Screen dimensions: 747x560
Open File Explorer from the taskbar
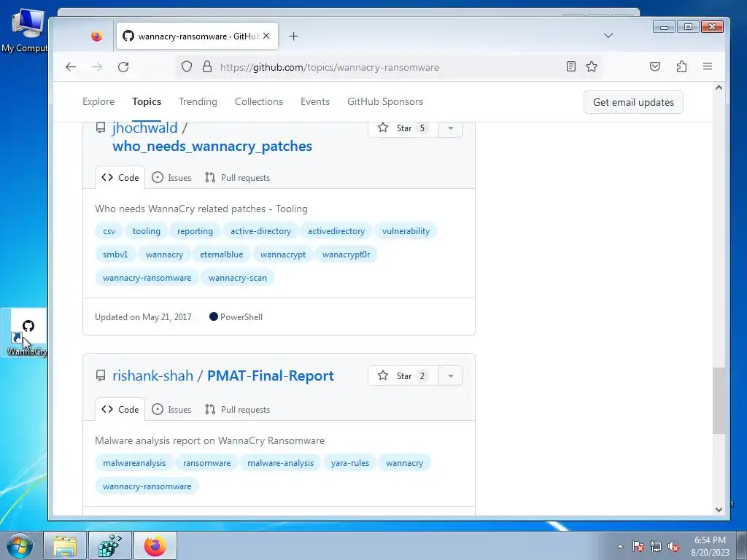tap(65, 545)
